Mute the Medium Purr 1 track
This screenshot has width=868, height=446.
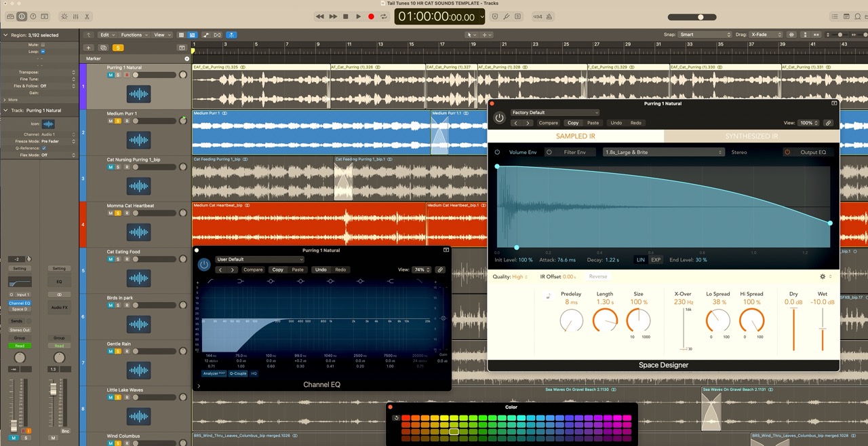tap(111, 121)
